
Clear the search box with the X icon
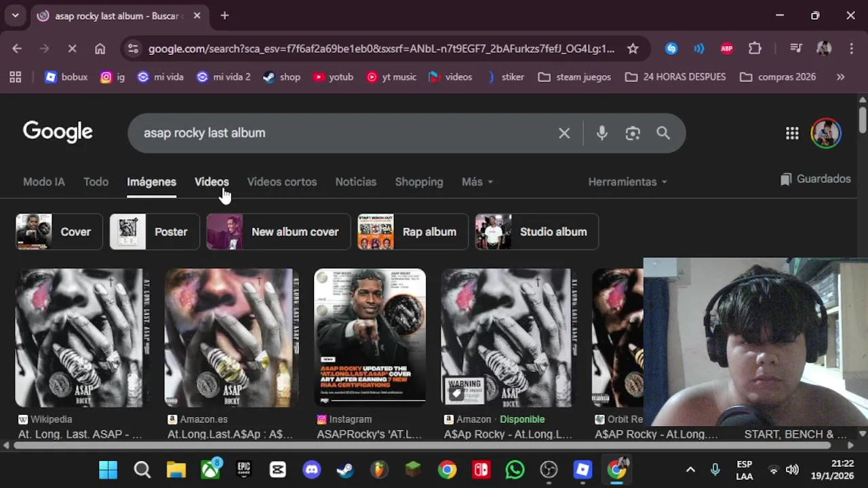click(x=564, y=134)
